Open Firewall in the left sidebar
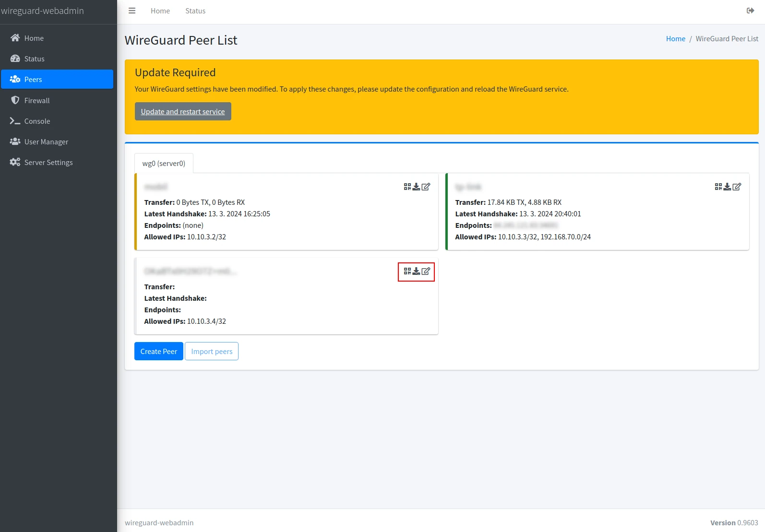Viewport: 765px width, 532px height. 57,100
